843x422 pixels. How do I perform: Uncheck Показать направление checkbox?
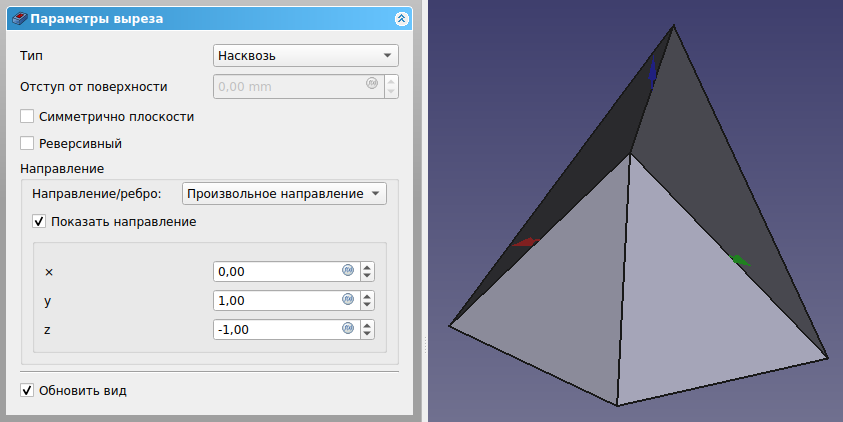39,221
